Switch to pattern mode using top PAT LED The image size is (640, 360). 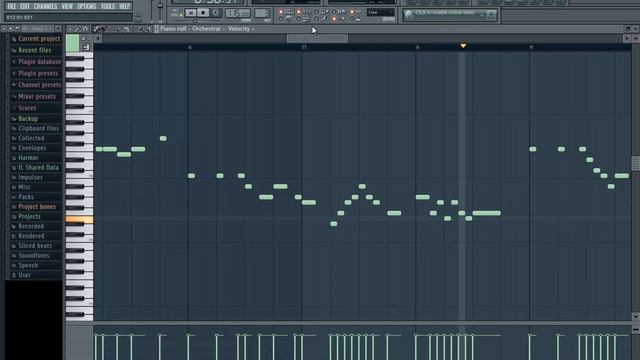[x=181, y=10]
